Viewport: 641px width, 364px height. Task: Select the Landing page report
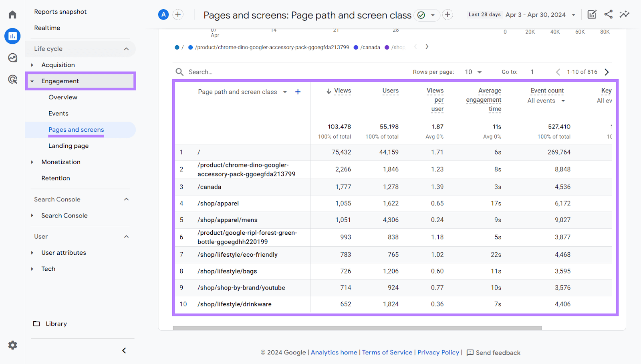pyautogui.click(x=68, y=146)
